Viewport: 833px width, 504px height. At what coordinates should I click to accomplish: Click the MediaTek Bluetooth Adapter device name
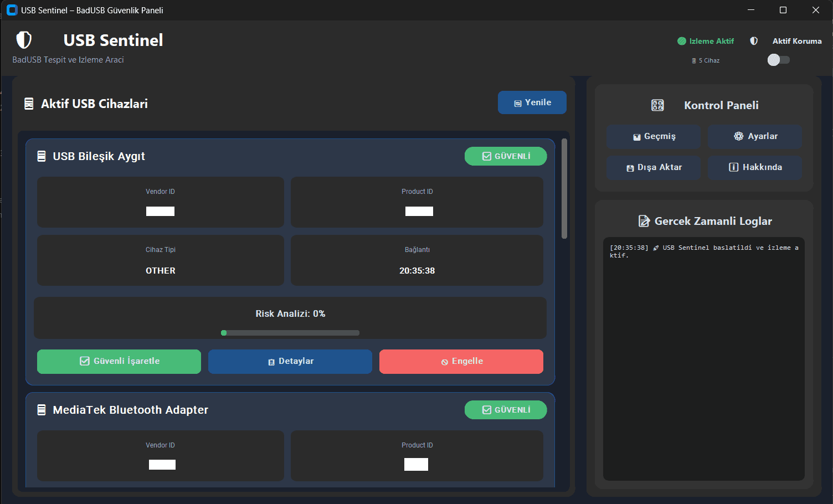point(131,410)
